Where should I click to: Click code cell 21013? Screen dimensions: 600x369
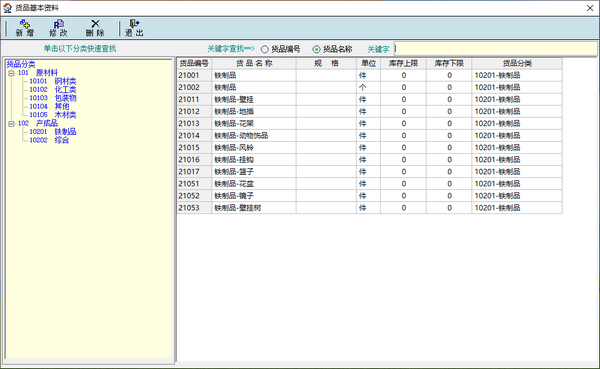pos(194,124)
